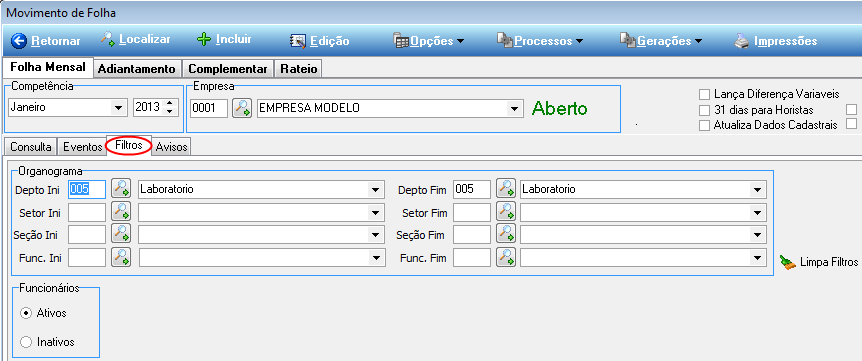Open the Func. Ini lookup icon
The width and height of the screenshot is (862, 361).
[x=121, y=257]
